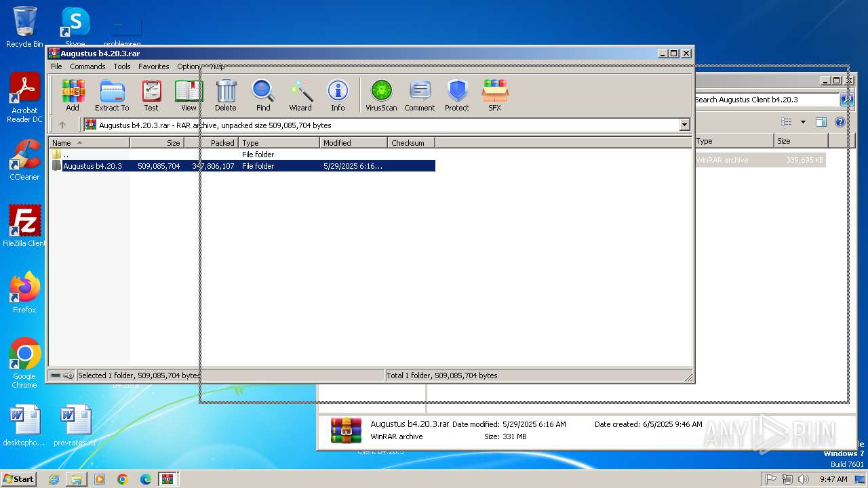Image resolution: width=868 pixels, height=488 pixels.
Task: Open desktopho... Word document icon
Action: point(24,426)
